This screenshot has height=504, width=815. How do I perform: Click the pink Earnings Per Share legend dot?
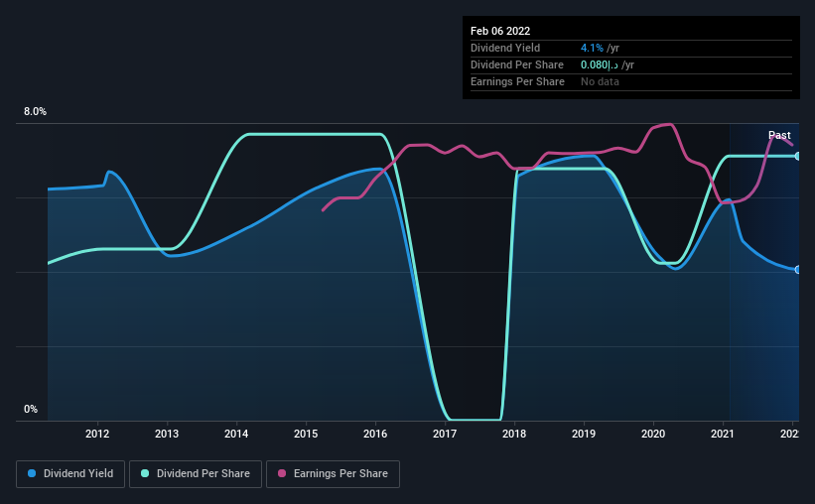pyautogui.click(x=282, y=473)
